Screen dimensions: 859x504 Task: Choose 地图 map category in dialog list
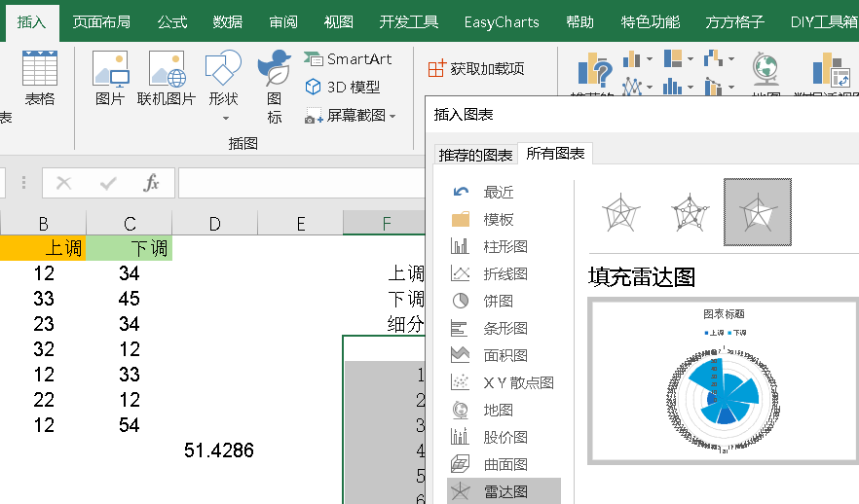click(498, 410)
